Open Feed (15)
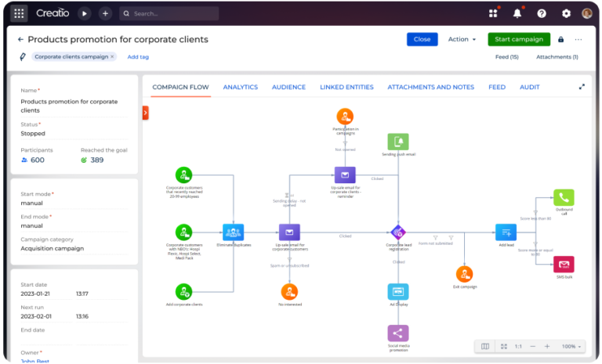 click(507, 57)
